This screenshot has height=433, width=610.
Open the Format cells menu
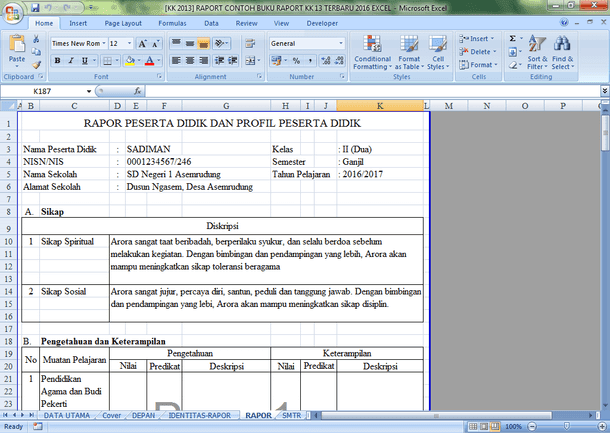pyautogui.click(x=478, y=65)
